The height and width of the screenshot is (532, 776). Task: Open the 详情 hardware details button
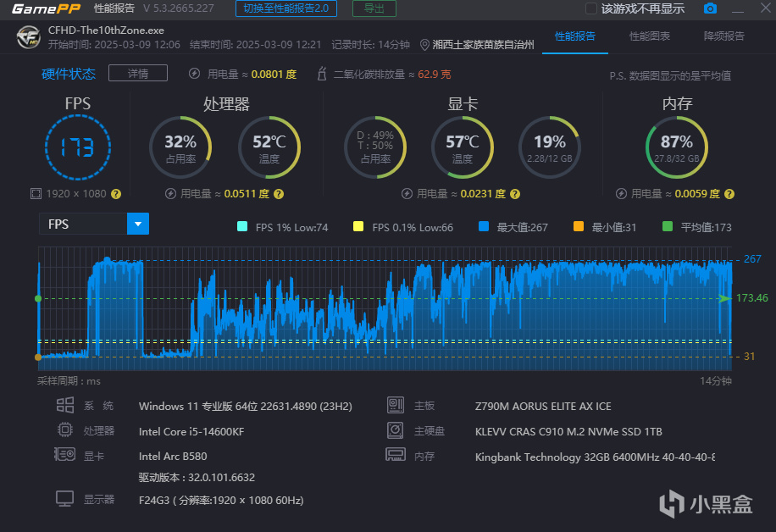137,73
